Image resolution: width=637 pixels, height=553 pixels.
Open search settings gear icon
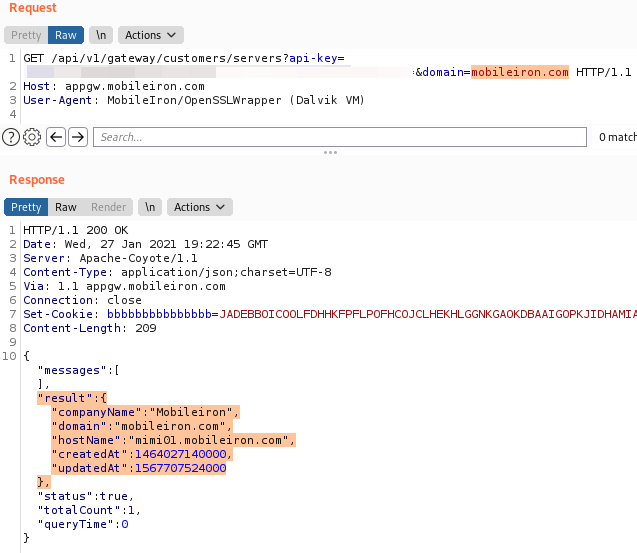31,137
